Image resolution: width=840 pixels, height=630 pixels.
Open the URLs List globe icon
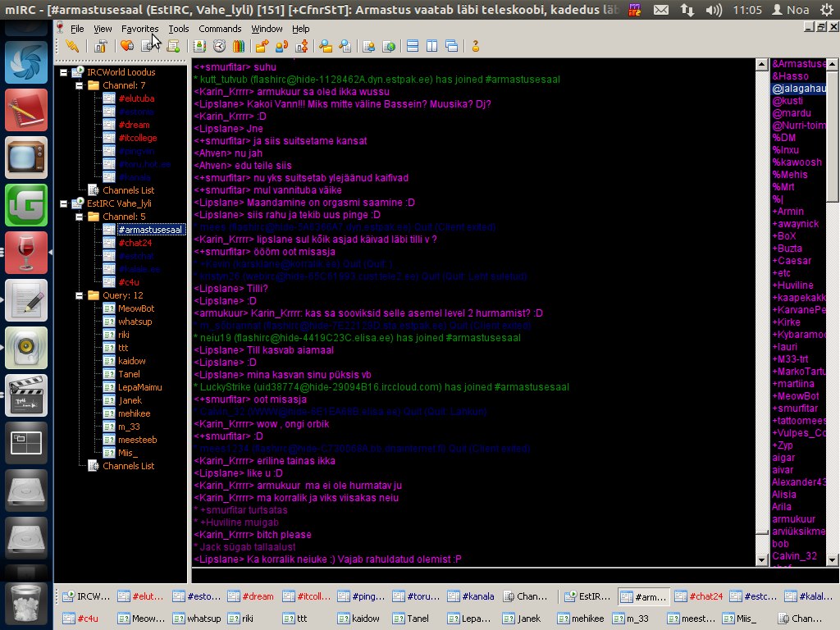point(389,47)
